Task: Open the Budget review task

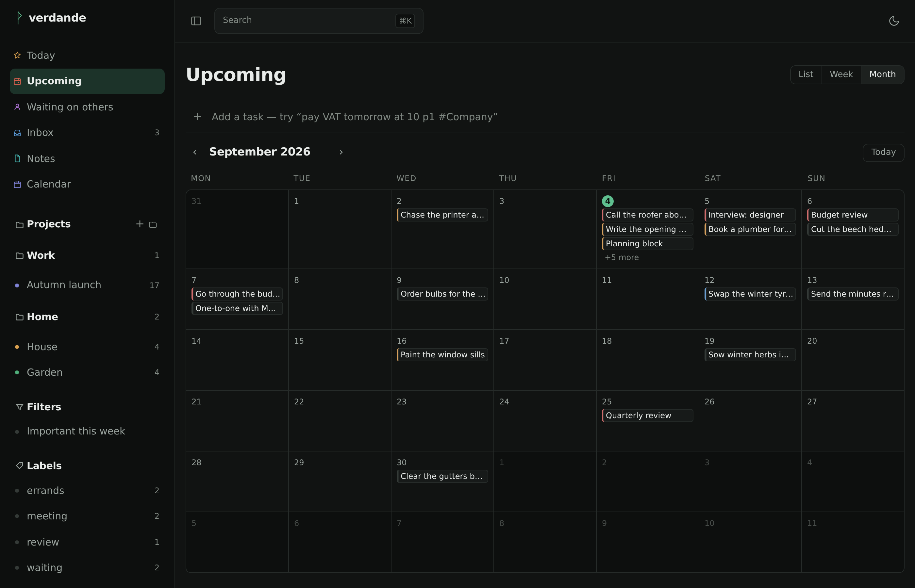Action: pos(852,215)
